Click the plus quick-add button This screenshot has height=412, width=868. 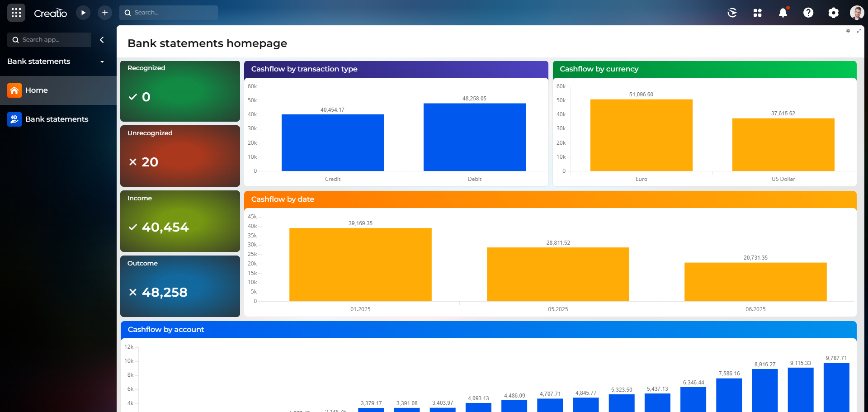(105, 13)
